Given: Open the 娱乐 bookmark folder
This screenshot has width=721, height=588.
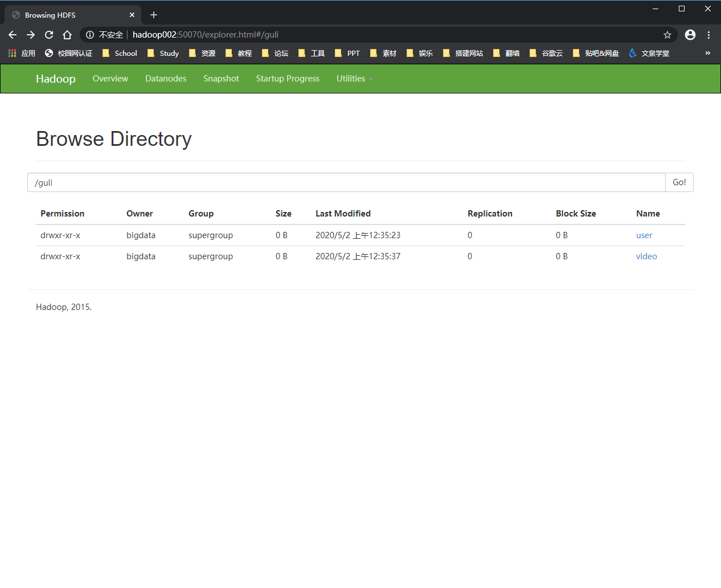Looking at the screenshot, I should (420, 53).
